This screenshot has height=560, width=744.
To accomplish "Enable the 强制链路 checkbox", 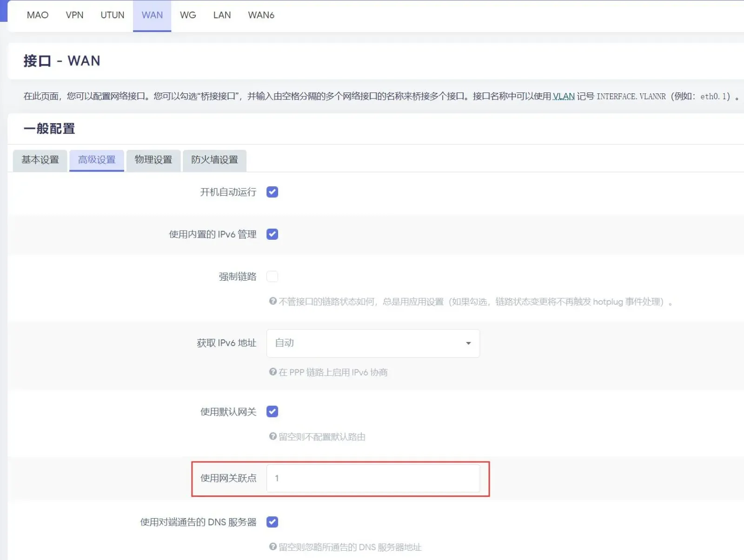I will tap(272, 277).
